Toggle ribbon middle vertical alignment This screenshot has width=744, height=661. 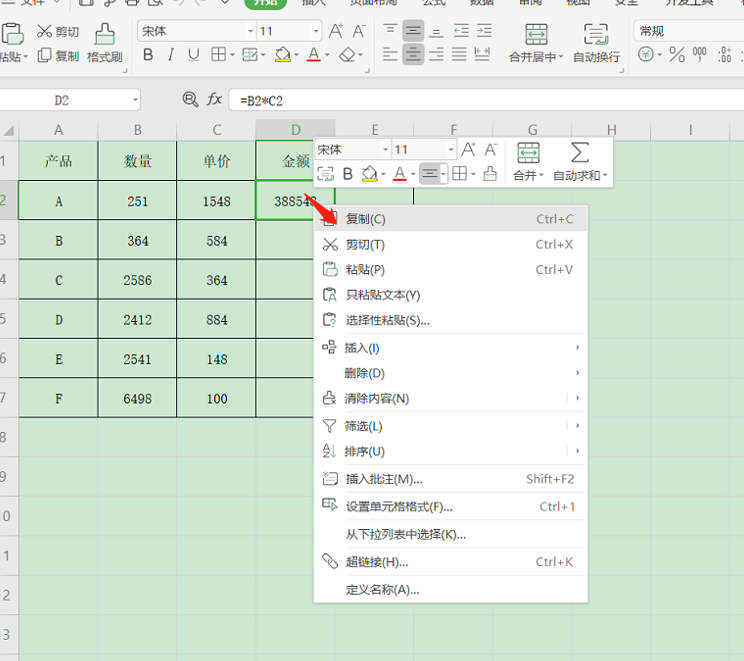point(413,31)
